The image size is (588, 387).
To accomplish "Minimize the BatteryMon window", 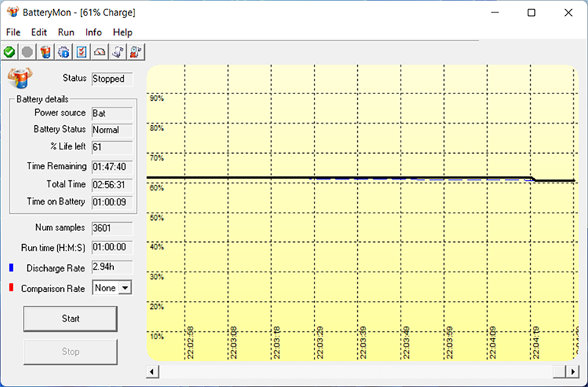I will (x=495, y=13).
